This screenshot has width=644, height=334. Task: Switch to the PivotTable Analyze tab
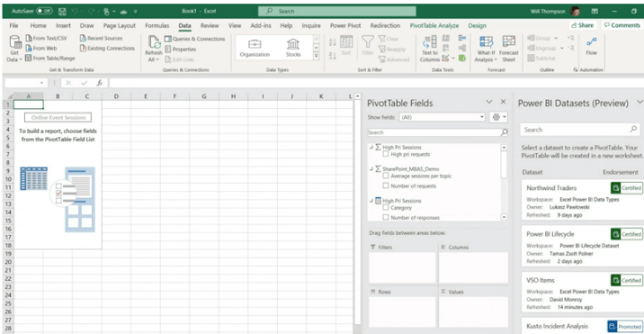pos(434,25)
